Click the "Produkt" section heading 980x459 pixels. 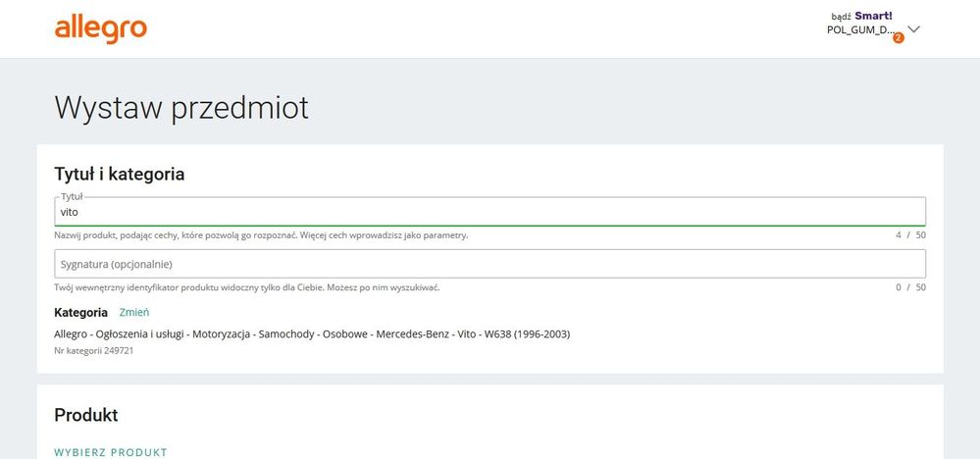click(86, 415)
